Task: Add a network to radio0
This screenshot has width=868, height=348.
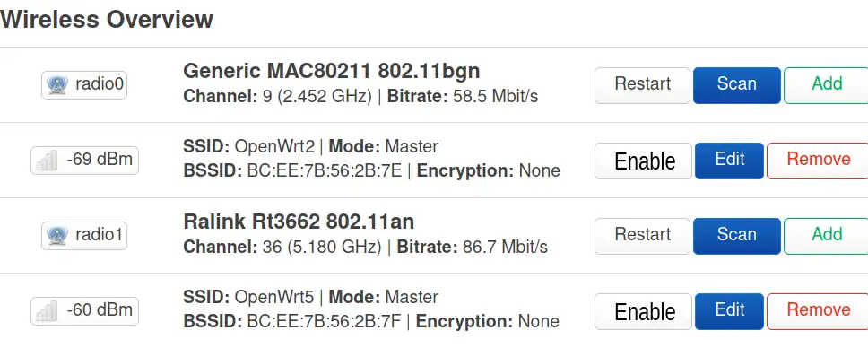Action: 826,85
